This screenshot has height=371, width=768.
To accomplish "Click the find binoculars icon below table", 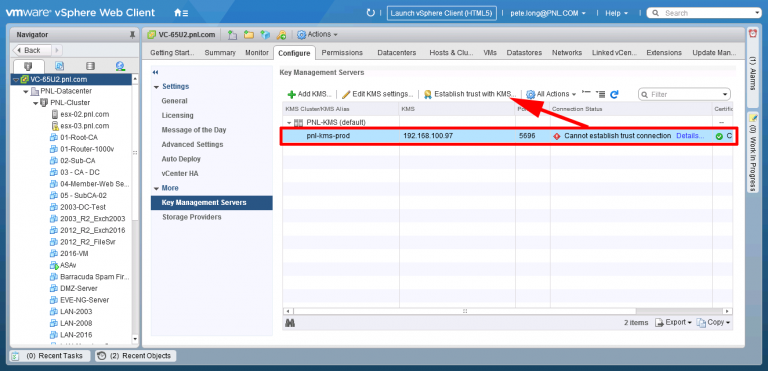I will click(290, 322).
